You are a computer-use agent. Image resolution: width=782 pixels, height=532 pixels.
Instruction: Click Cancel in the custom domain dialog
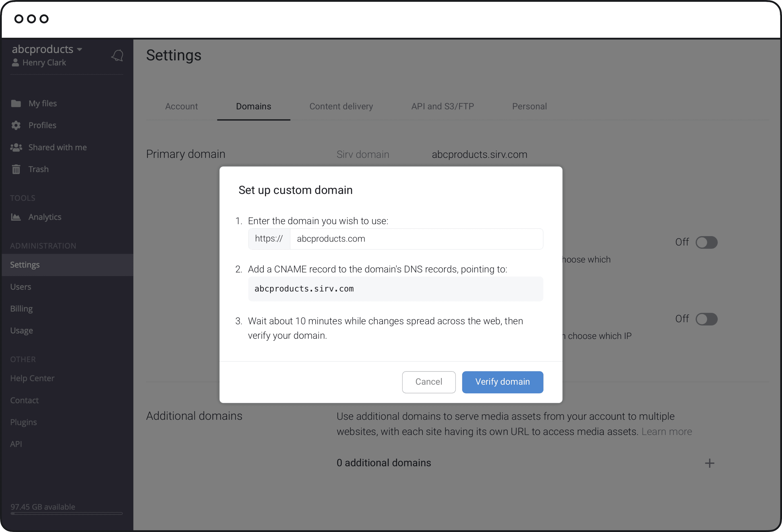click(428, 382)
